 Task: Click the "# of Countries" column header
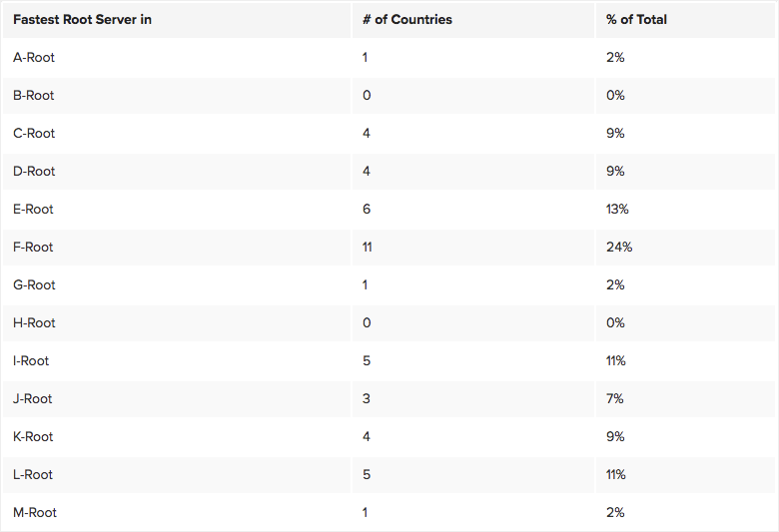[407, 20]
